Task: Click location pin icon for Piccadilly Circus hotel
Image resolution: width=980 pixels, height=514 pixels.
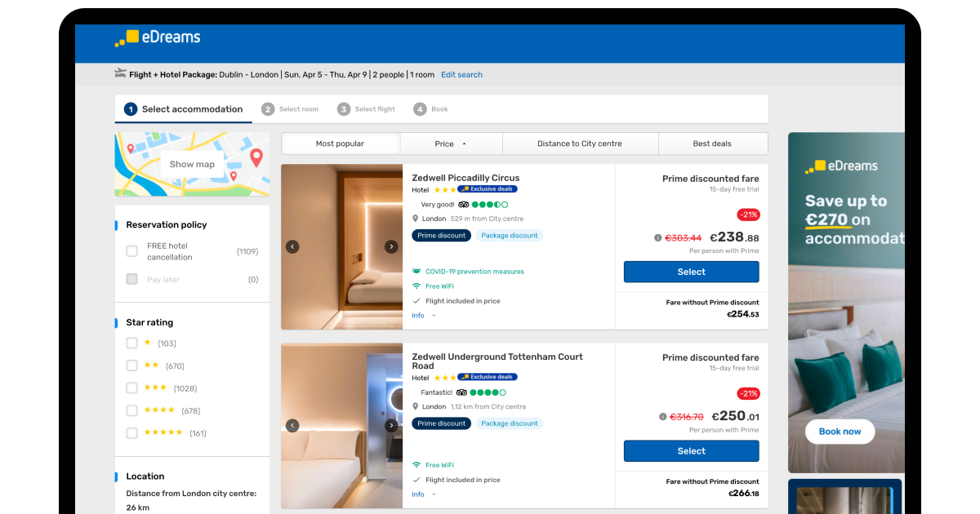Action: (x=415, y=219)
